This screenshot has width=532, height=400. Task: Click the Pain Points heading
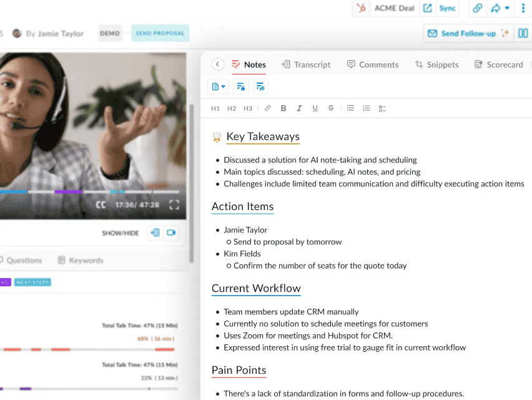[x=239, y=370]
